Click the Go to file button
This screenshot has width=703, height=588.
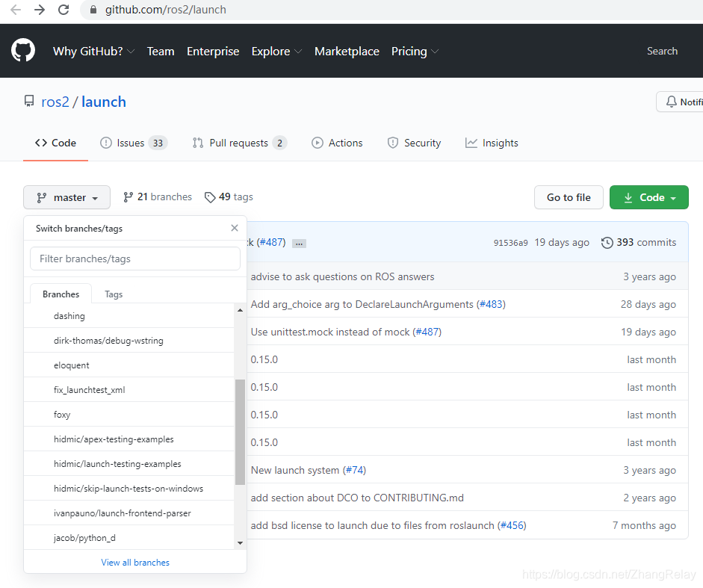tap(569, 196)
